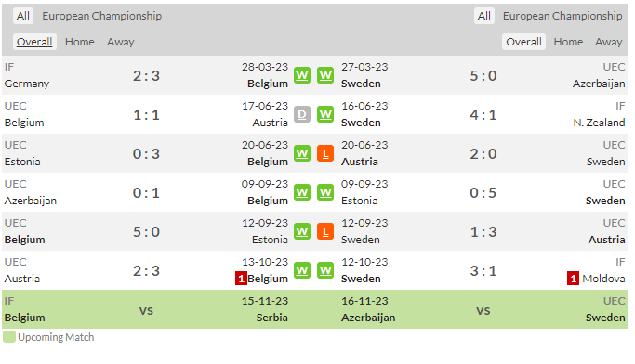
Task: Open the Germany vs Belgium 2:3 score
Action: click(x=146, y=75)
